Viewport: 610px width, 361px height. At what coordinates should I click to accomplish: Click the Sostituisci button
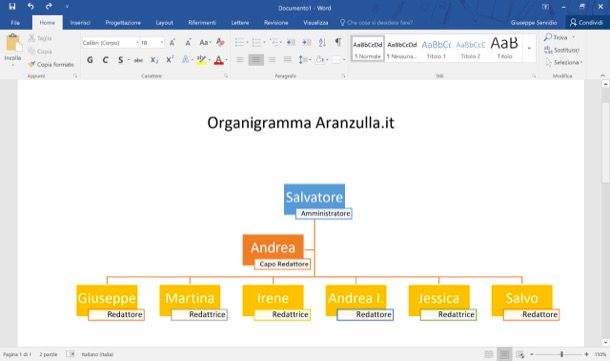coord(562,50)
